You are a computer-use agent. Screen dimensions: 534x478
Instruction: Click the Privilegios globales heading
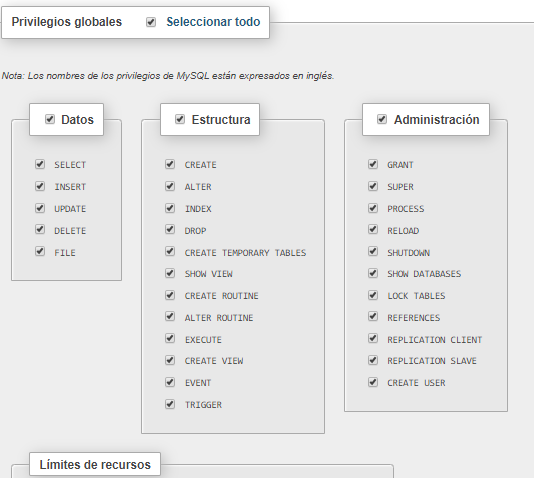(x=67, y=22)
